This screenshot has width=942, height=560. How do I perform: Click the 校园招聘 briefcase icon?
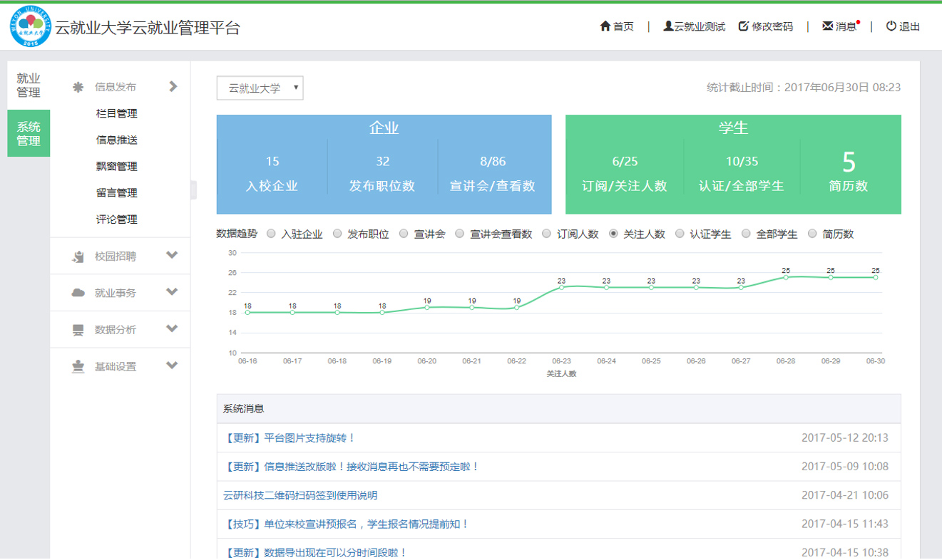(x=78, y=255)
